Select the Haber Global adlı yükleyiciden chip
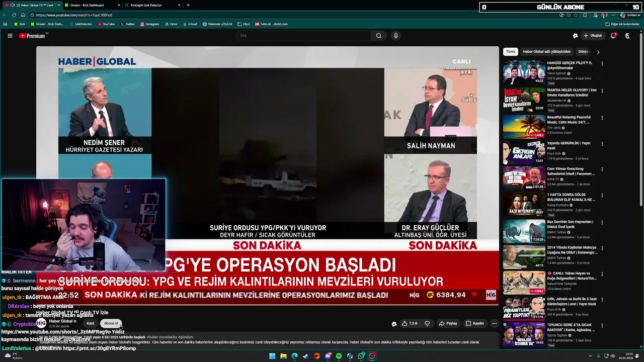Screen dimensions: 644x362 [546, 52]
